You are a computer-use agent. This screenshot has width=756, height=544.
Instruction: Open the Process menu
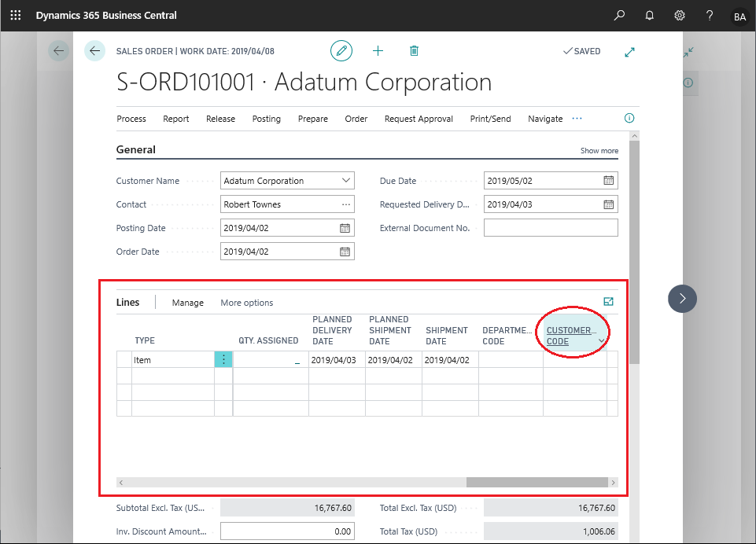pyautogui.click(x=131, y=119)
